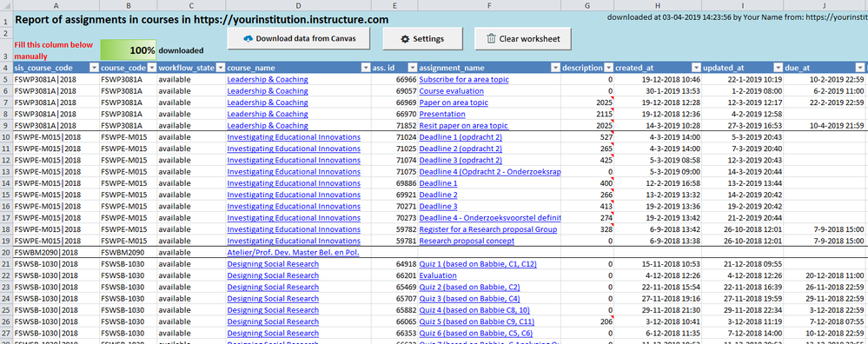Expand the created_at filter dropdown
Screen dimensions: 868x344
[695, 68]
